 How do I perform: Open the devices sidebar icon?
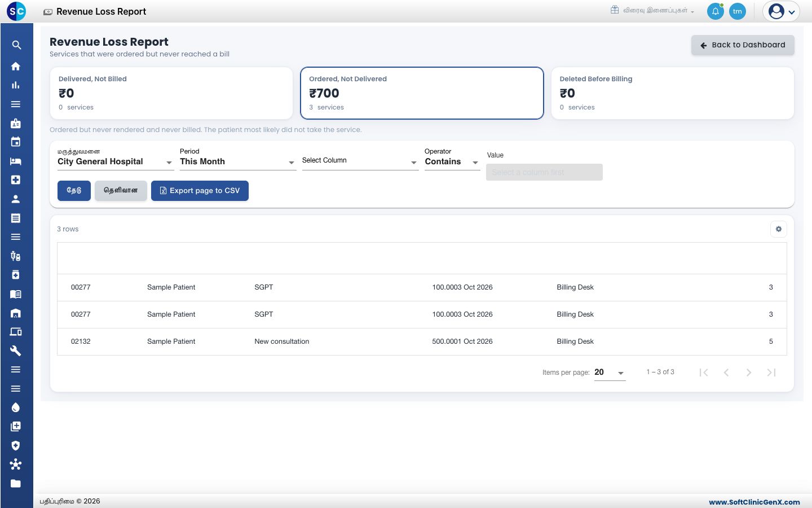(x=16, y=332)
